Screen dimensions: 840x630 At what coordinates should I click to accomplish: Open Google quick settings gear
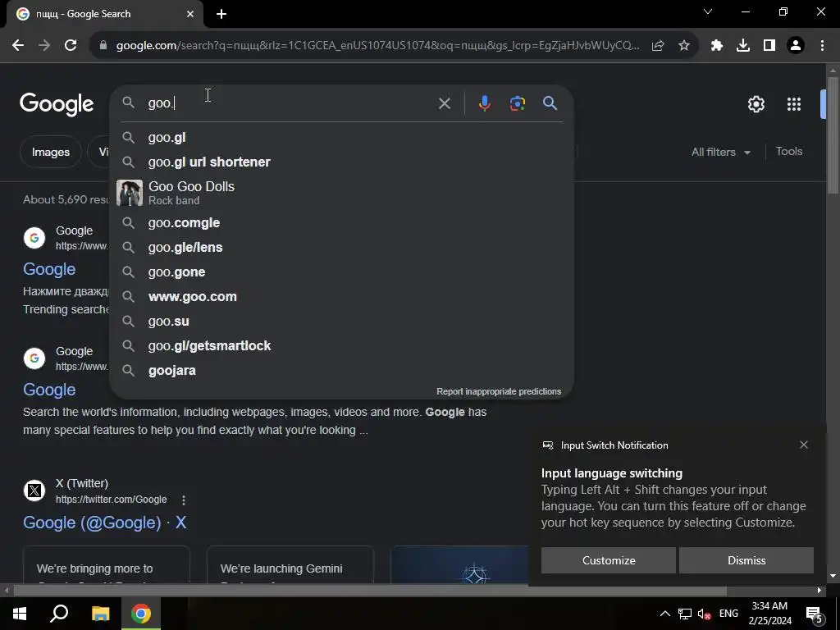pyautogui.click(x=756, y=104)
